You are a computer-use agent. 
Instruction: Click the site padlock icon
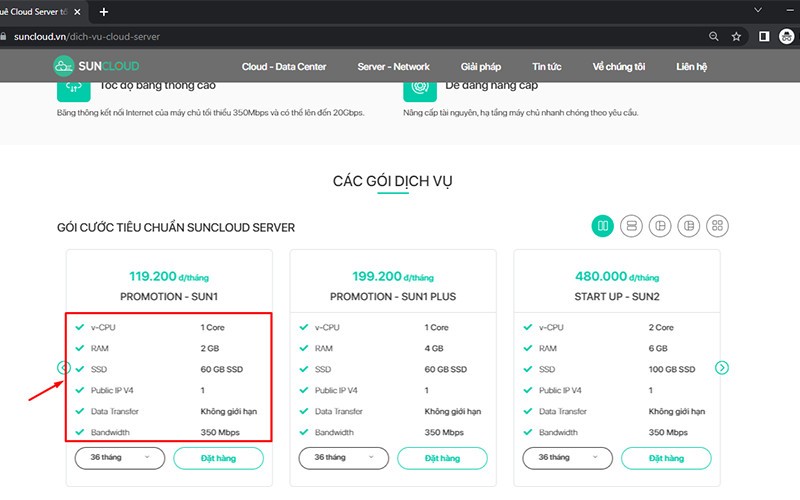point(3,36)
